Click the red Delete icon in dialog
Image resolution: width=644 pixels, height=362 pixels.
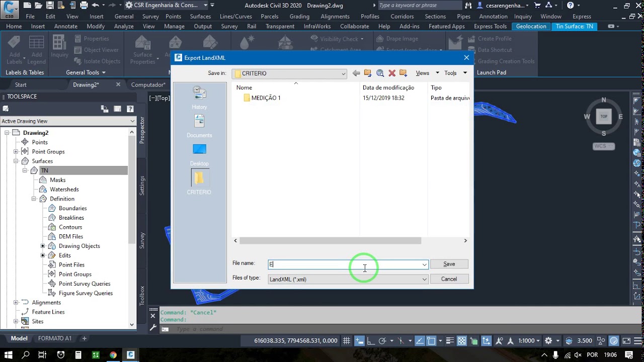point(392,73)
